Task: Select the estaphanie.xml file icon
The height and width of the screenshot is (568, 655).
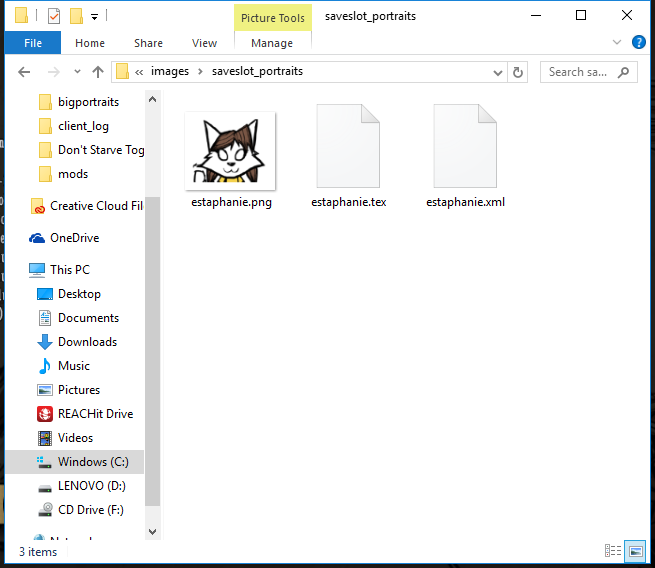Action: [465, 146]
